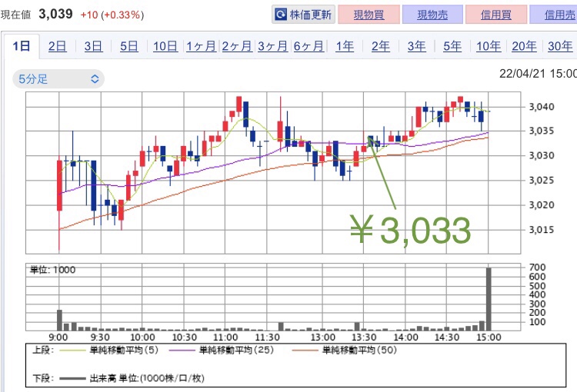Image resolution: width=577 pixels, height=392 pixels.
Task: Switch to the 5日 chart range
Action: [129, 46]
